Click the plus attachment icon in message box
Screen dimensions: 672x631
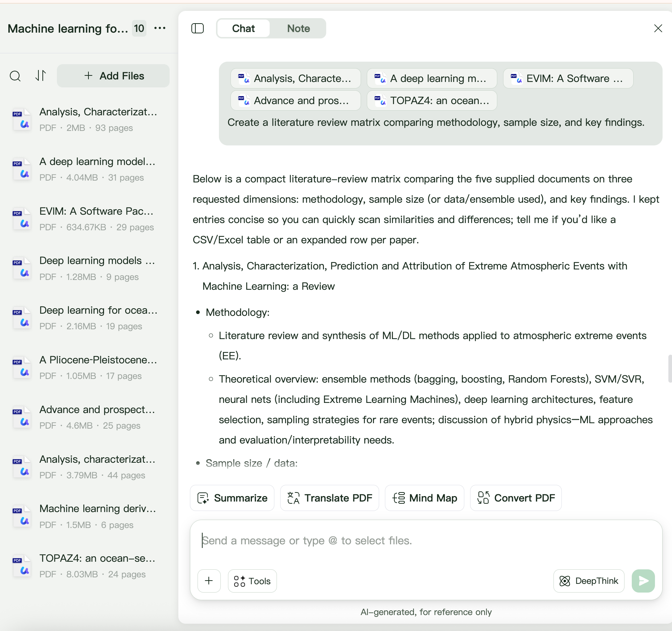(209, 581)
